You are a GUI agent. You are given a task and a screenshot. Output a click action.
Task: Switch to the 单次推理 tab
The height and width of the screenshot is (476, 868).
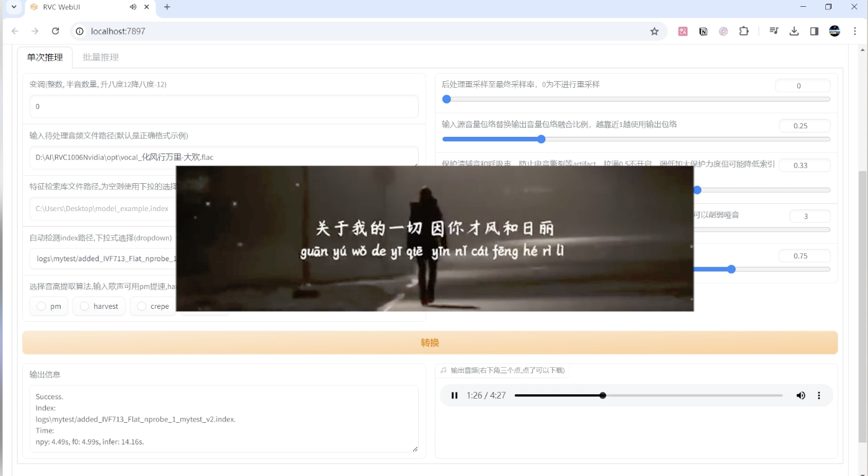coord(45,57)
